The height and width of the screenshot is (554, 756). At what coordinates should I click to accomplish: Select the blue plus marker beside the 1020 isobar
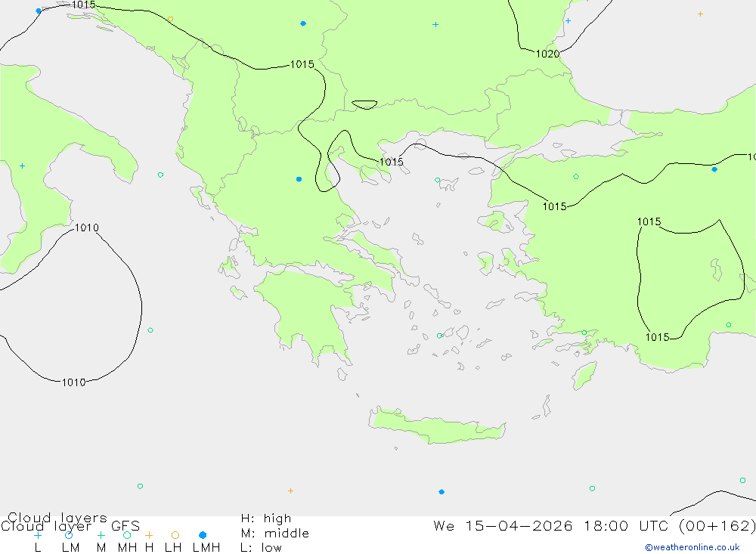(x=568, y=20)
